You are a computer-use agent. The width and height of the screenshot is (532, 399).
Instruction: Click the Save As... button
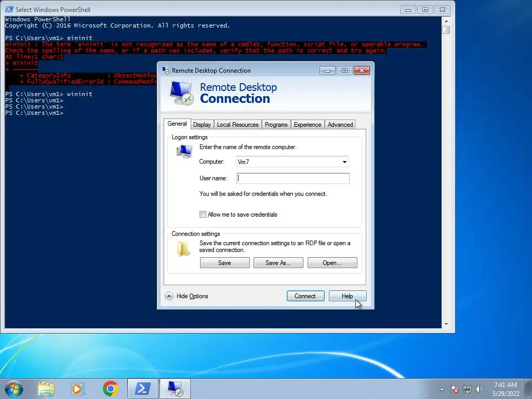278,262
